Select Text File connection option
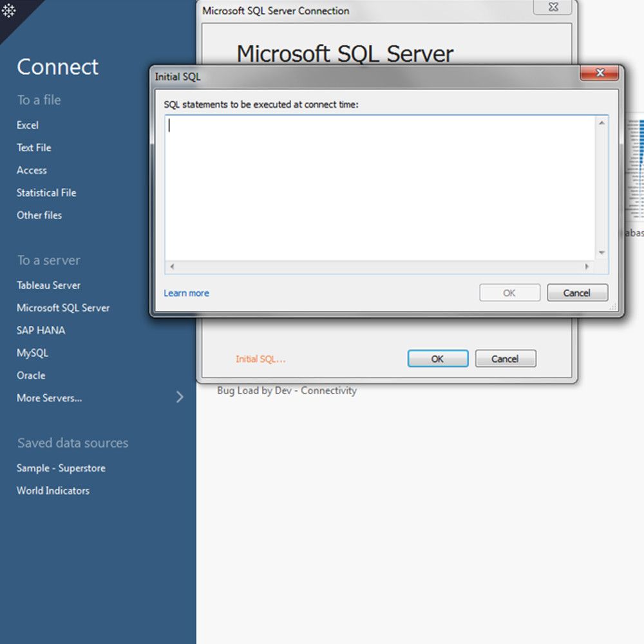The image size is (644, 644). tap(34, 147)
